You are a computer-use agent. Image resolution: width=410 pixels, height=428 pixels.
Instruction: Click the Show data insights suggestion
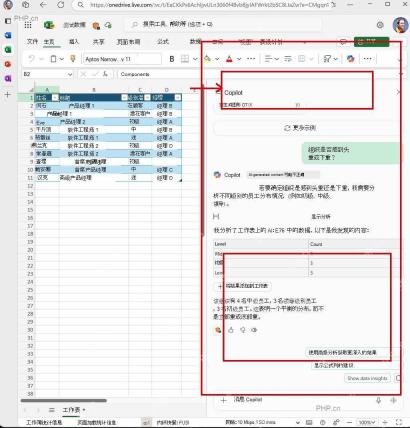[x=367, y=378]
